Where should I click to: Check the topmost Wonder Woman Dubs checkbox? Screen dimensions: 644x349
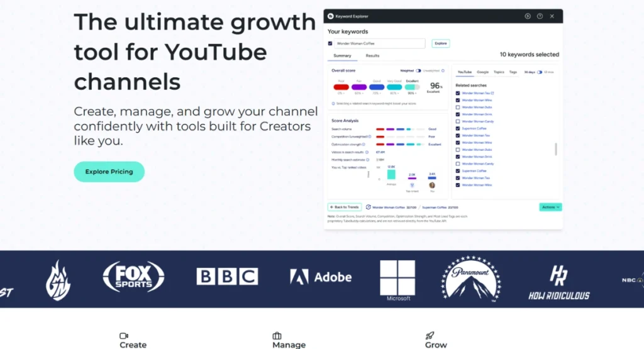[458, 107]
